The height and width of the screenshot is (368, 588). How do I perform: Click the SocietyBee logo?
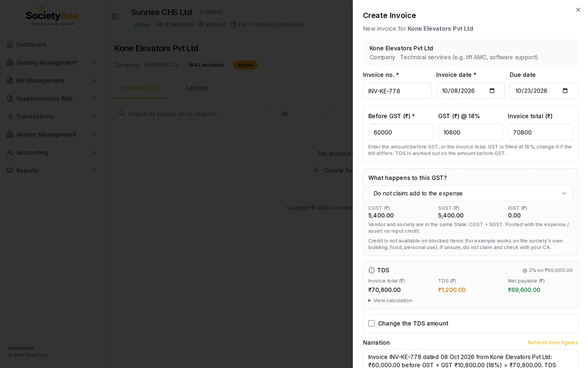coord(52,15)
